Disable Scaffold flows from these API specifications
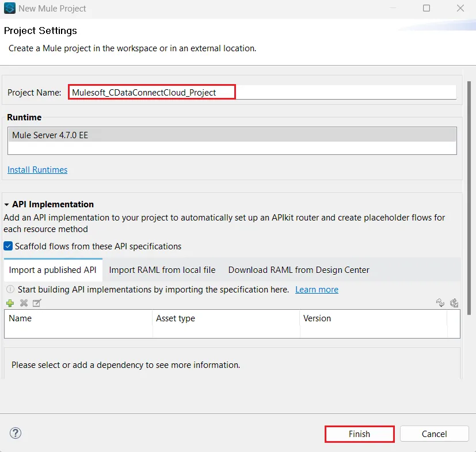The image size is (476, 452). click(7, 246)
